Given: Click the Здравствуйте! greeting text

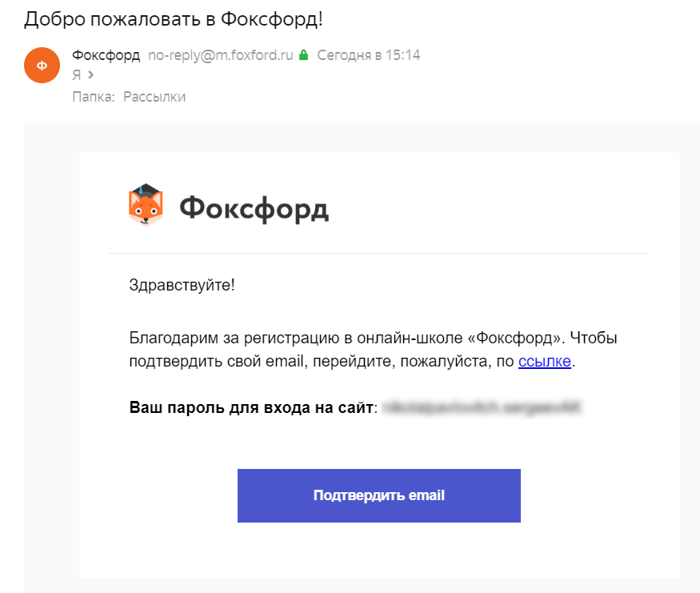Looking at the screenshot, I should coord(182,285).
